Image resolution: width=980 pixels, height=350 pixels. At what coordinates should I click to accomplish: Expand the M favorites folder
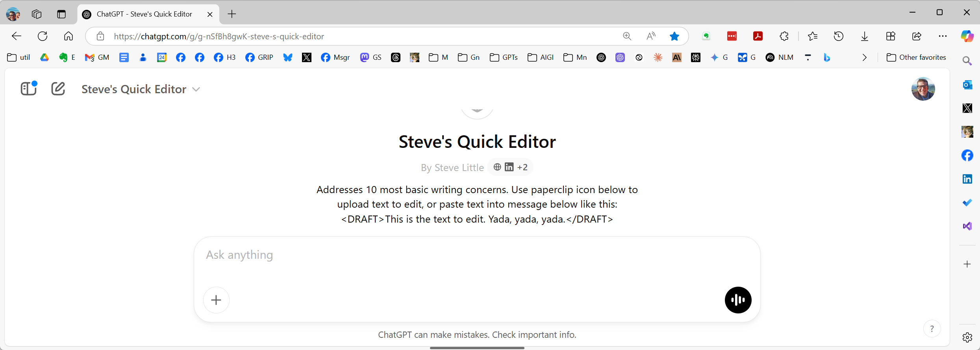[x=438, y=57]
